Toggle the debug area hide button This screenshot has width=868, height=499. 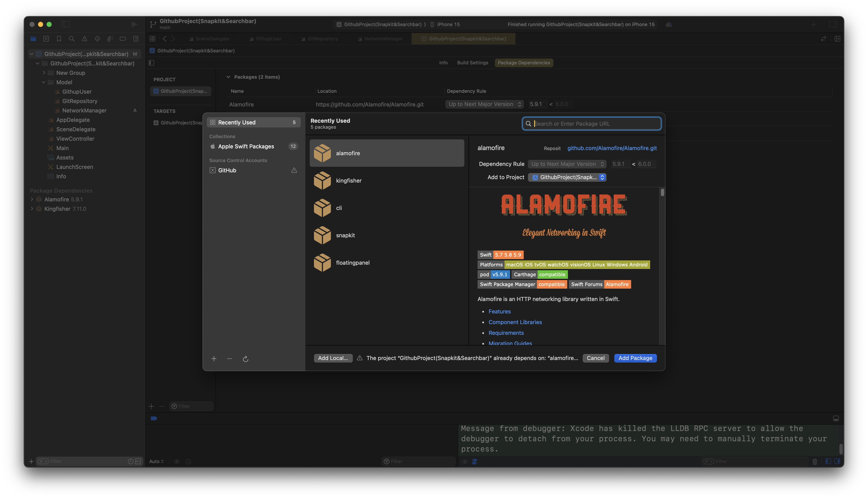tap(836, 418)
